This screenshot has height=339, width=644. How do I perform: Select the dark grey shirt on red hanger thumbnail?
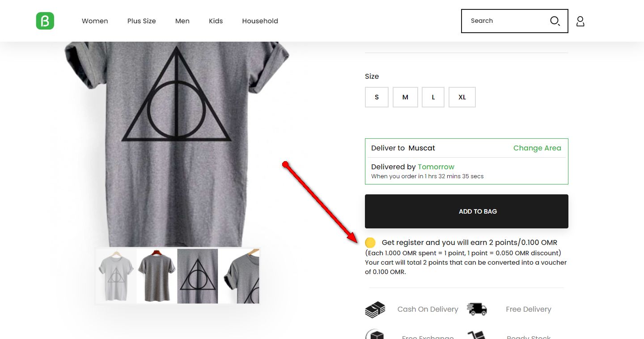tap(157, 276)
